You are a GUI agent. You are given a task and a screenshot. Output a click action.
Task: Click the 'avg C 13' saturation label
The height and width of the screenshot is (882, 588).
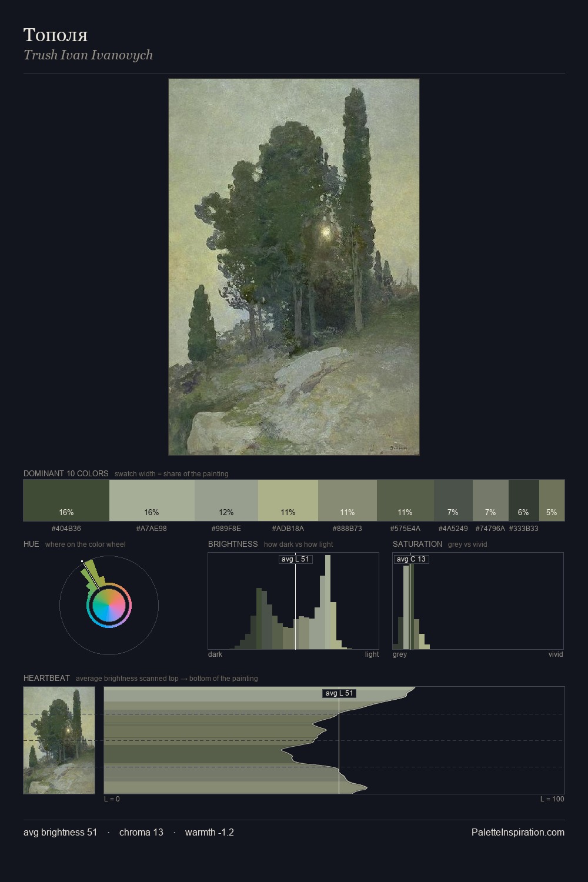(411, 559)
